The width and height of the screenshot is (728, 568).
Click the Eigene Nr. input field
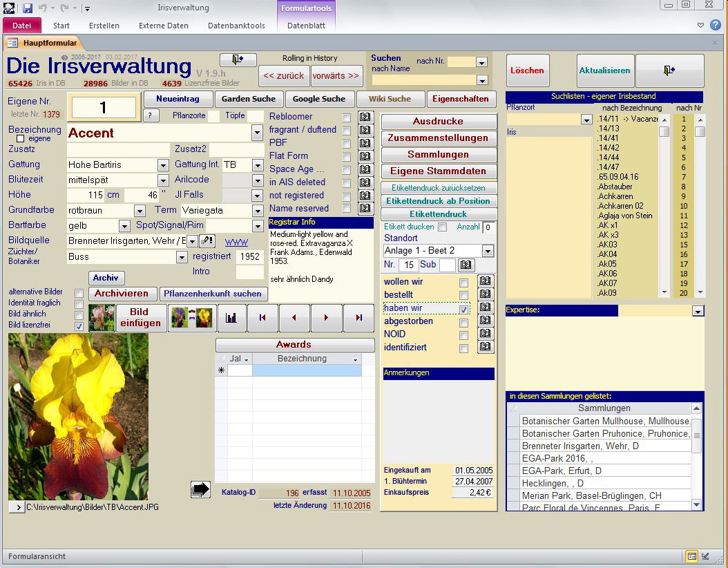[x=104, y=107]
